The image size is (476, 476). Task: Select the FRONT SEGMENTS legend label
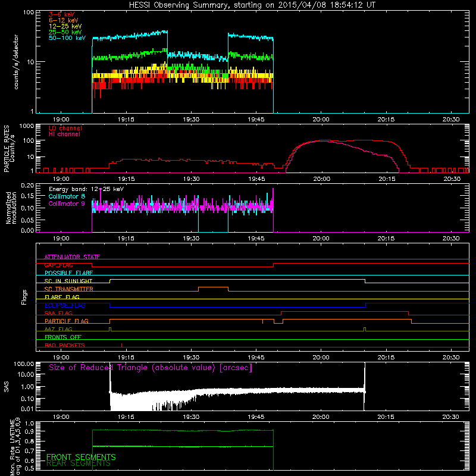tap(81, 457)
